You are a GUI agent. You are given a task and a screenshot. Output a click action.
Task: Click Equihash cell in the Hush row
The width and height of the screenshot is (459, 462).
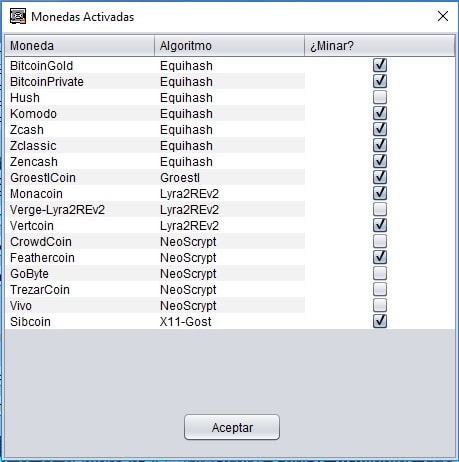point(229,98)
